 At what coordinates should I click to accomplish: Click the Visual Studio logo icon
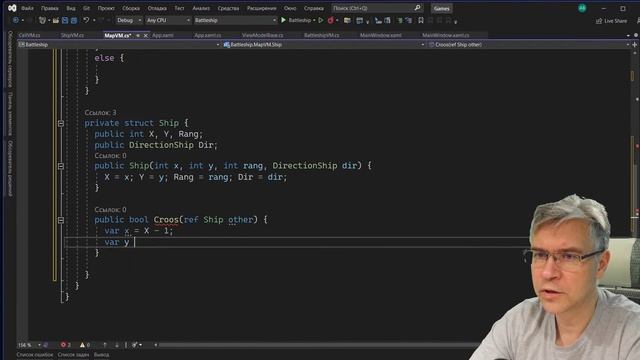coord(12,8)
